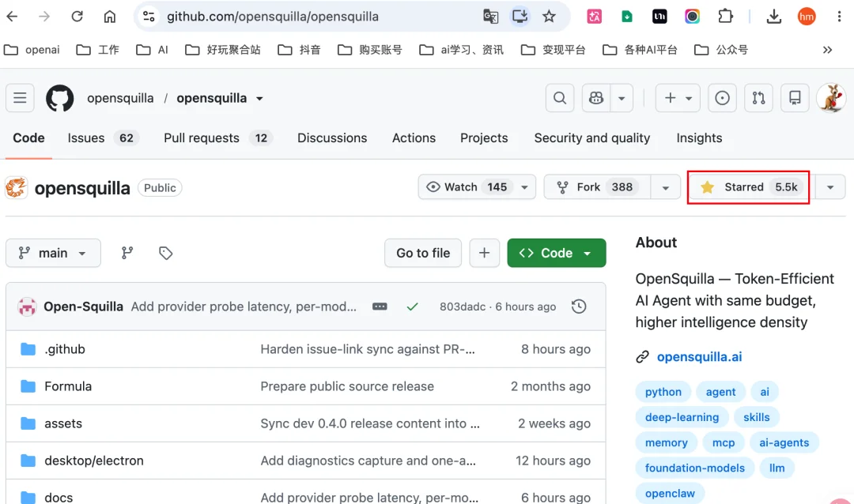854x504 pixels.
Task: Open the view site information icon
Action: coord(149,17)
